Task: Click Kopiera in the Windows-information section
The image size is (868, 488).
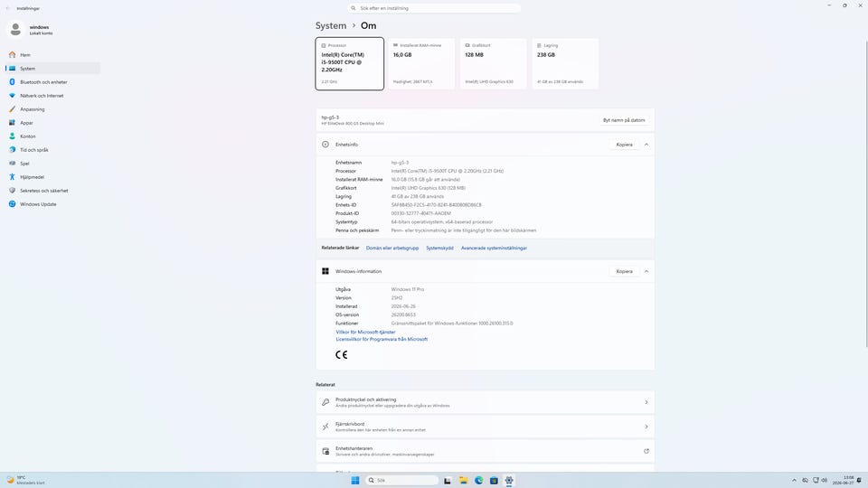Action: [x=624, y=271]
